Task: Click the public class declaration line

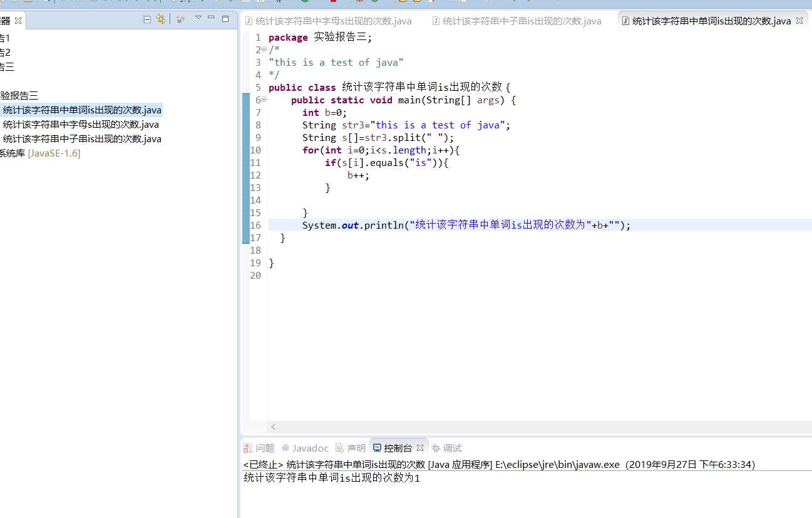Action: click(390, 88)
